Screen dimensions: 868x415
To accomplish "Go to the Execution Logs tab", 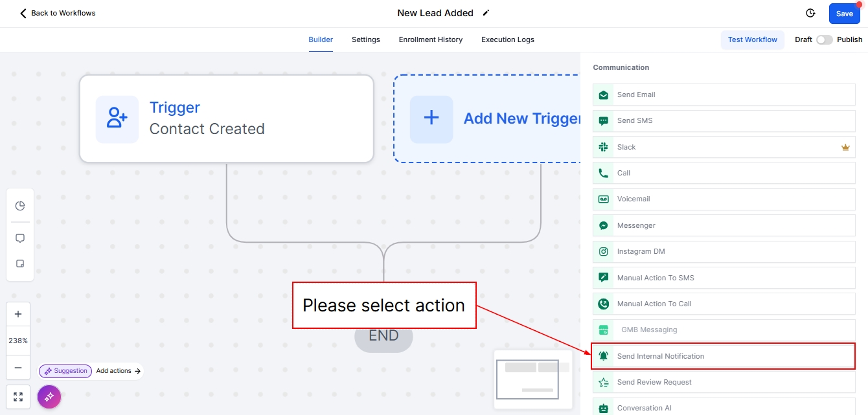I will tap(507, 39).
